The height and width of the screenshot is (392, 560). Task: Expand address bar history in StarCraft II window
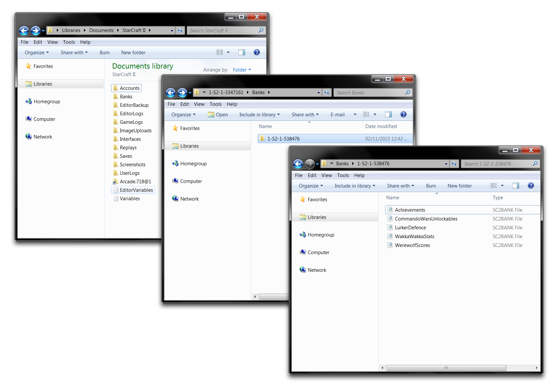[x=172, y=30]
